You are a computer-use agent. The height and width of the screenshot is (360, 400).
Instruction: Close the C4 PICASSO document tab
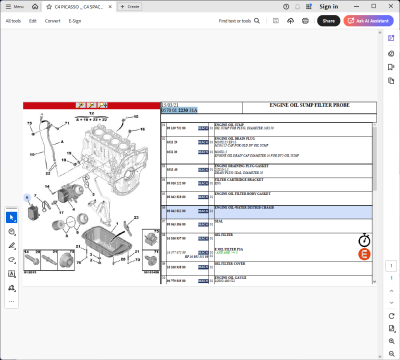[x=110, y=7]
